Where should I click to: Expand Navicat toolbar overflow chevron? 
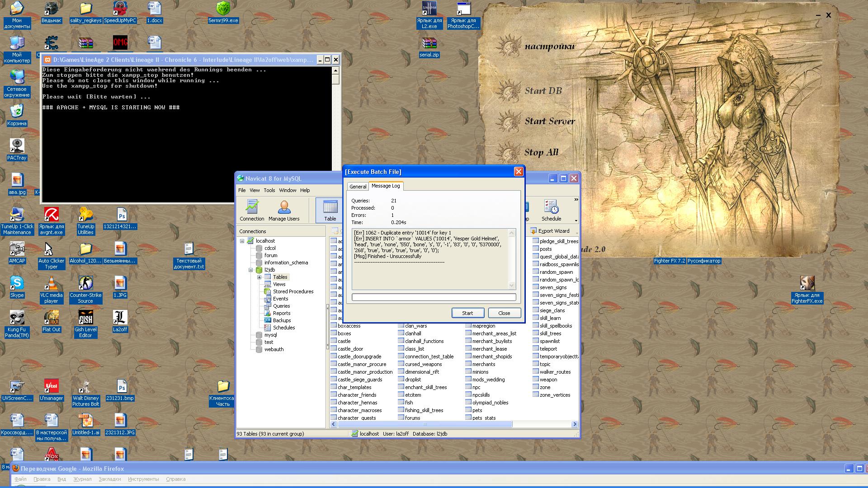point(576,199)
